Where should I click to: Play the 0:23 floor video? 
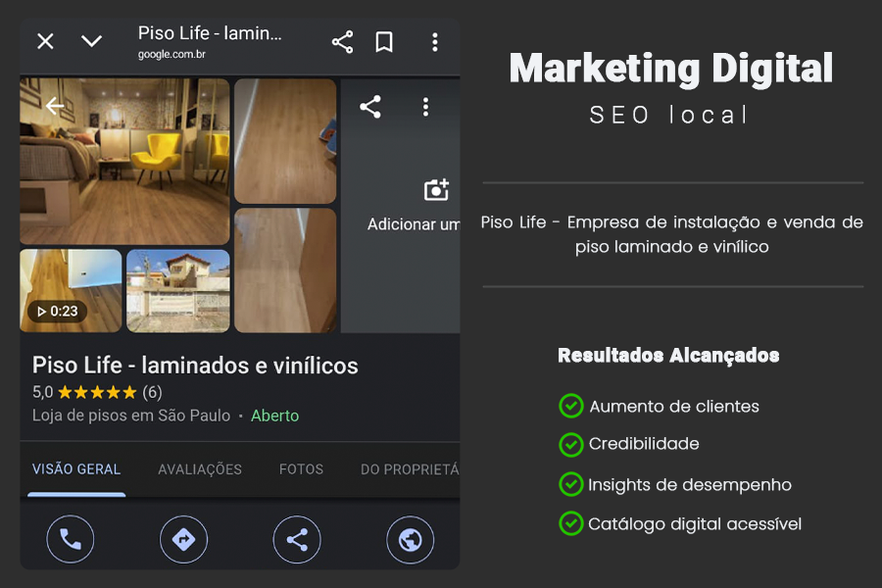point(71,291)
